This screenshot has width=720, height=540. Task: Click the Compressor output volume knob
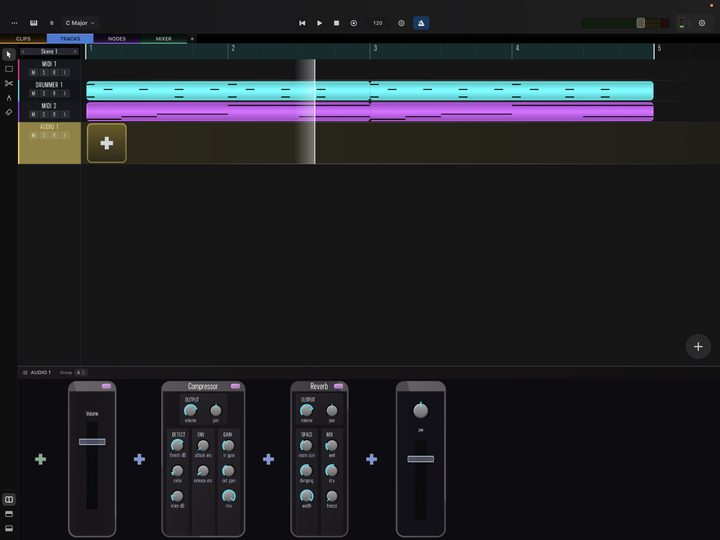pyautogui.click(x=190, y=410)
